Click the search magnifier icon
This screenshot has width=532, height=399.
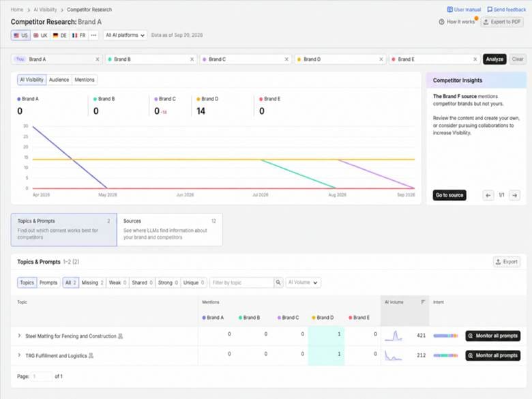[278, 282]
